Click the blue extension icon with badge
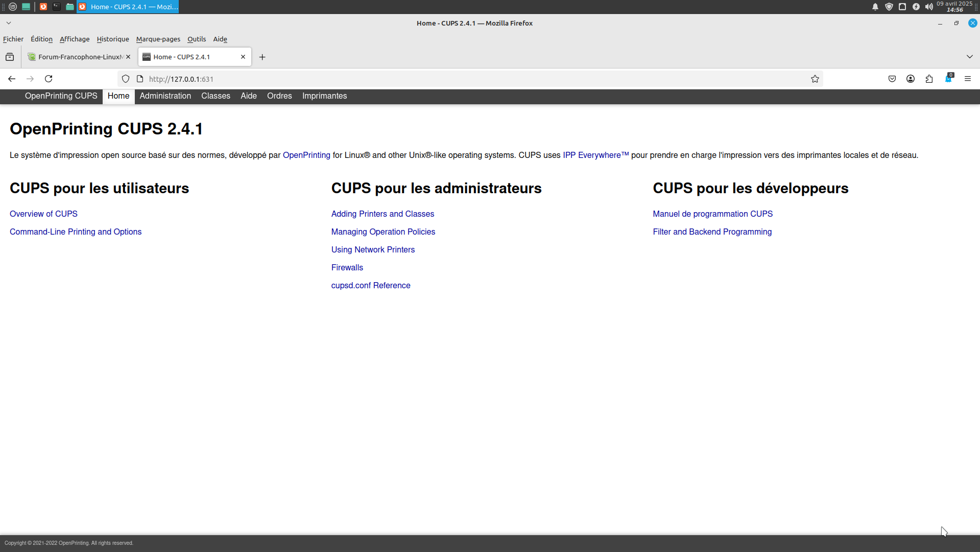 tap(948, 79)
